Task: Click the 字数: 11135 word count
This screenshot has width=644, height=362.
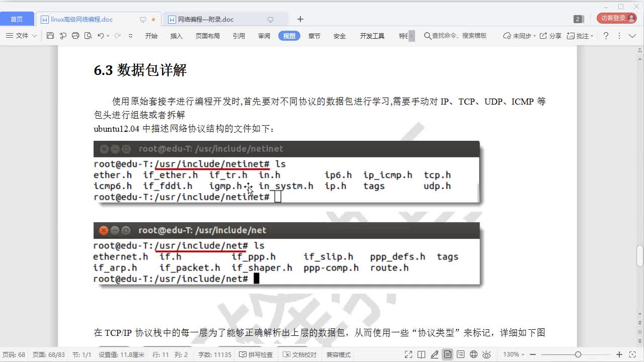Action: tap(214, 354)
